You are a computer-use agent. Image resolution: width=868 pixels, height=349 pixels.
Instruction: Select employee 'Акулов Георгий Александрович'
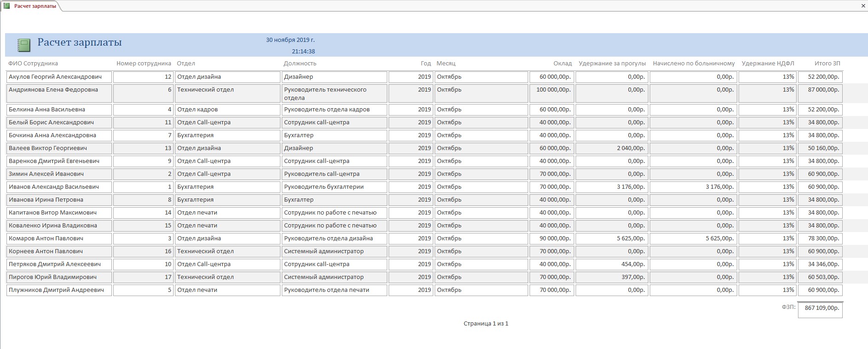[59, 77]
